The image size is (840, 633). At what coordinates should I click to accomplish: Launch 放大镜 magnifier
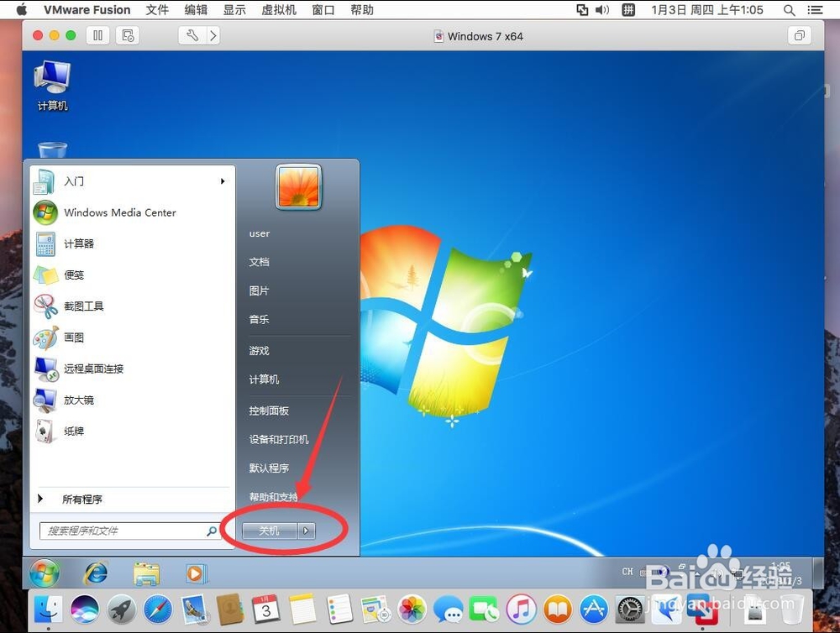(x=131, y=400)
